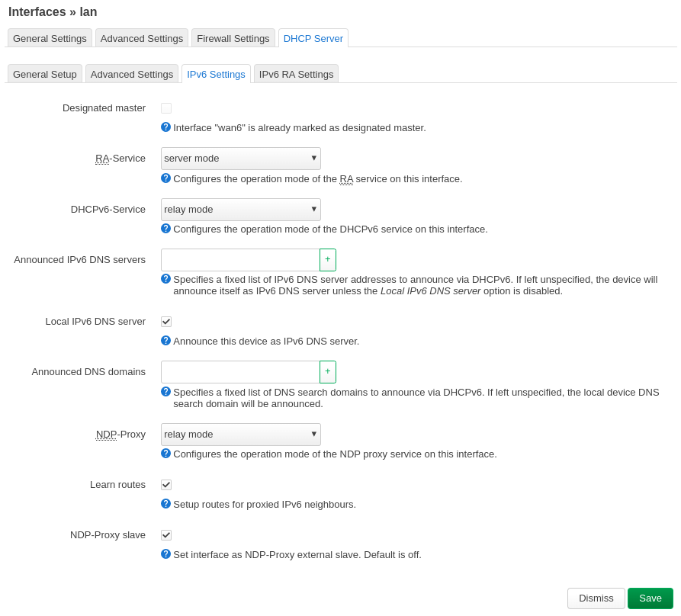Screen dimensions: 681x616
Task: Uncheck the Learn routes checkbox
Action: tap(166, 485)
